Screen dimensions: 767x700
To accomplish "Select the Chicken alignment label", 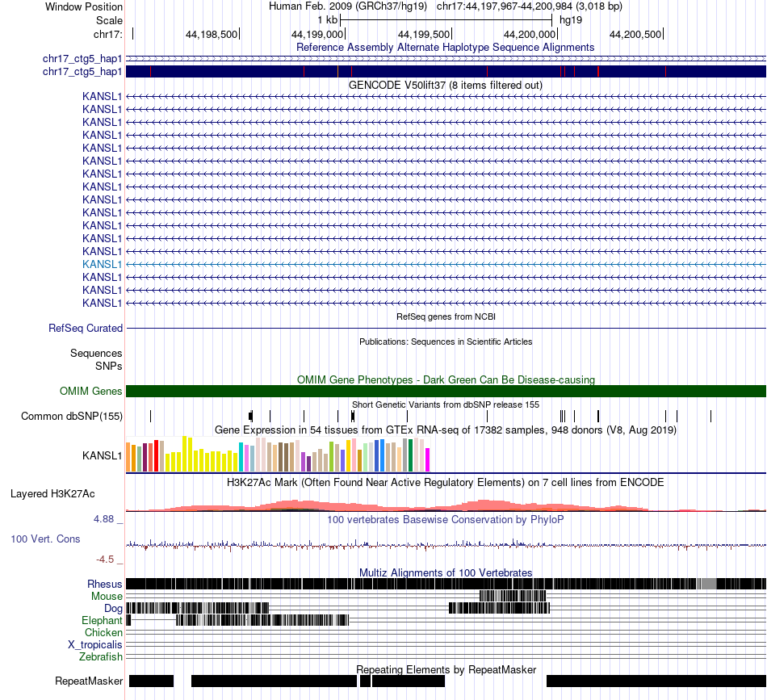I will [x=103, y=632].
